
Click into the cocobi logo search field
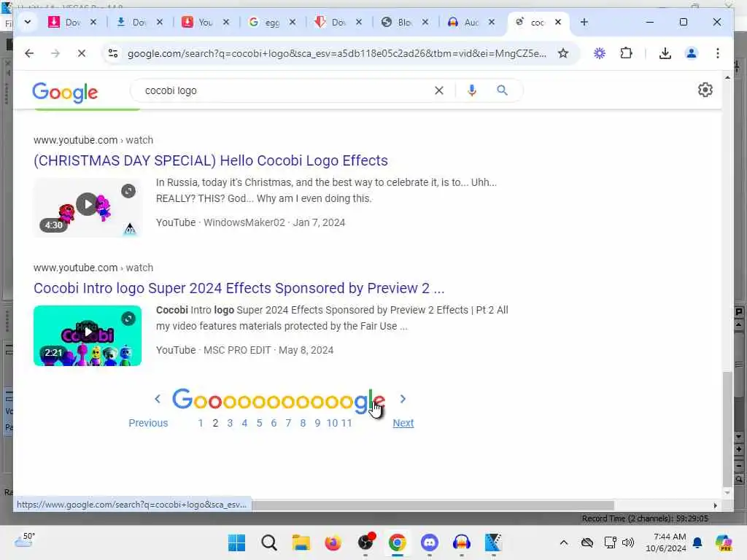tap(286, 90)
